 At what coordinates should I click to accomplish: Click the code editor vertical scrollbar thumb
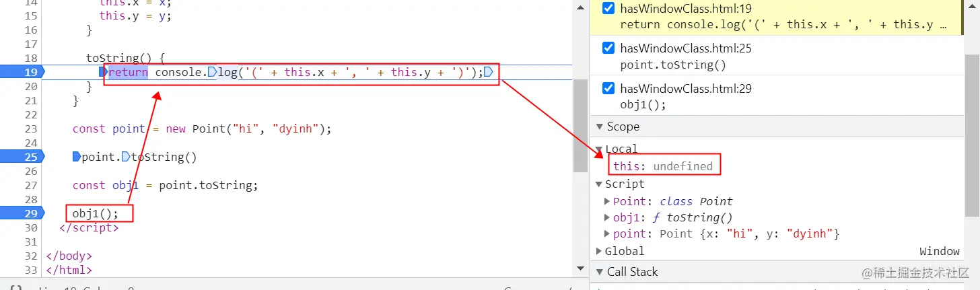click(580, 126)
